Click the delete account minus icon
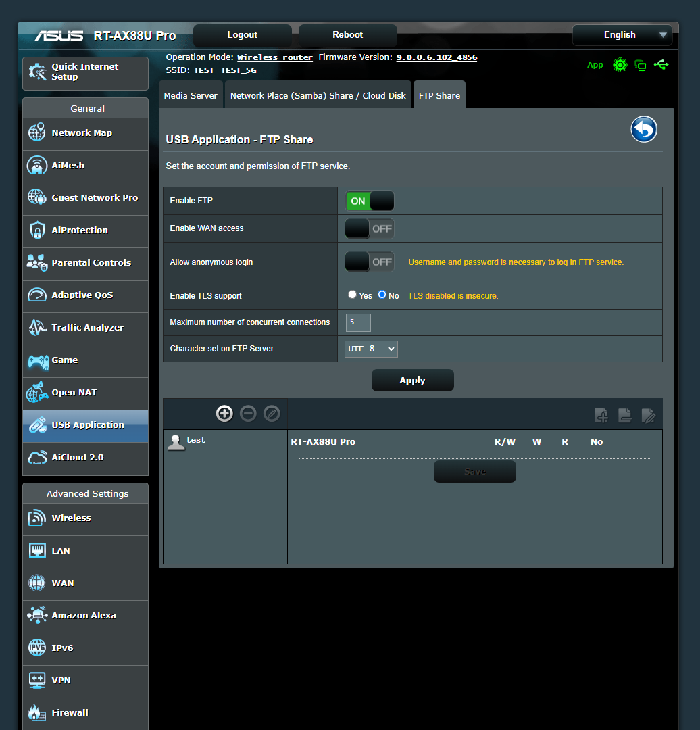The height and width of the screenshot is (730, 700). 248,414
